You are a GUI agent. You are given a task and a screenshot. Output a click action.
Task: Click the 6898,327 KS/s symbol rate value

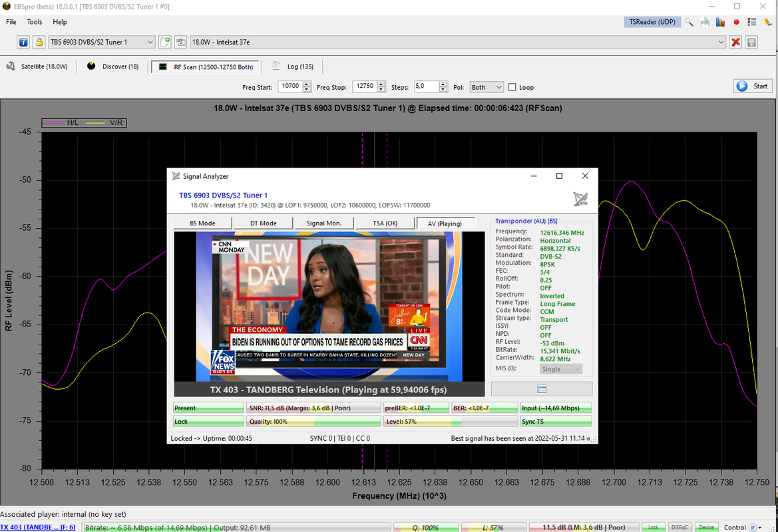coord(560,249)
